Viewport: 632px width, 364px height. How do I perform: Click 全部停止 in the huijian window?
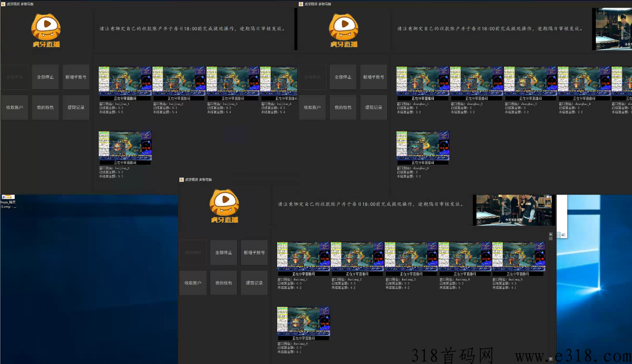pos(46,77)
